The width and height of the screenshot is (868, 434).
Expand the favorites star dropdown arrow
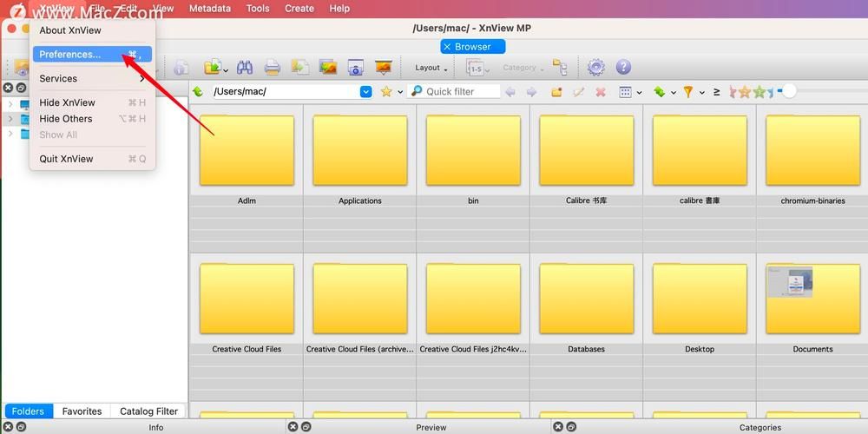click(x=399, y=93)
